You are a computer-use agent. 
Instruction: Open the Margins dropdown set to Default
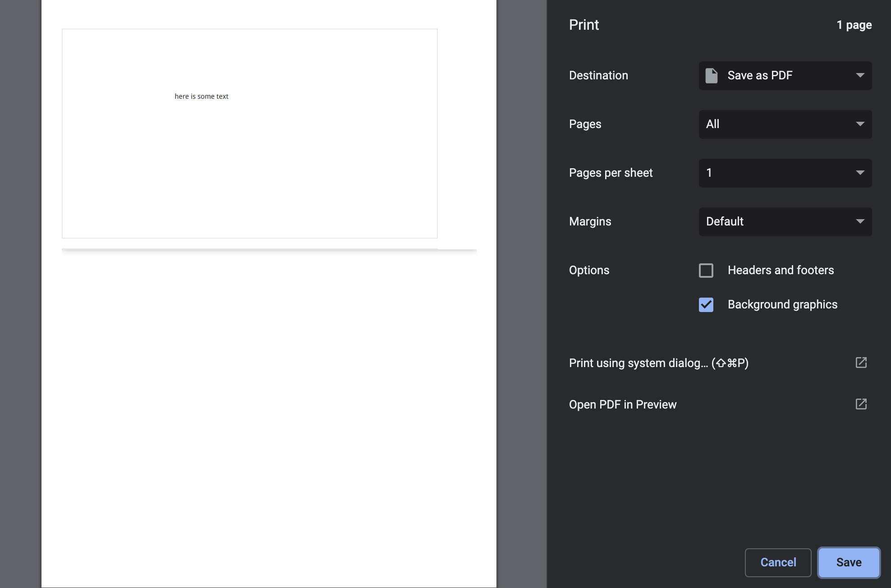tap(785, 221)
